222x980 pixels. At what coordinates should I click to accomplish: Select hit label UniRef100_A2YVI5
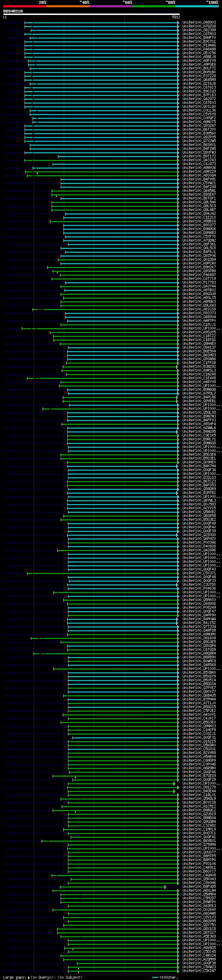(199, 508)
